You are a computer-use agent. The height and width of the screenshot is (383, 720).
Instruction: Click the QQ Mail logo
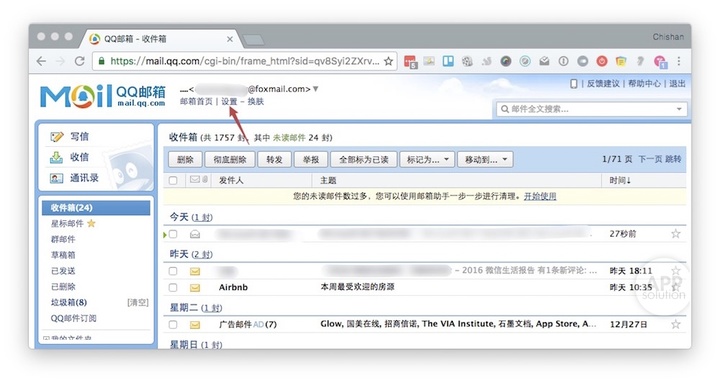click(103, 96)
